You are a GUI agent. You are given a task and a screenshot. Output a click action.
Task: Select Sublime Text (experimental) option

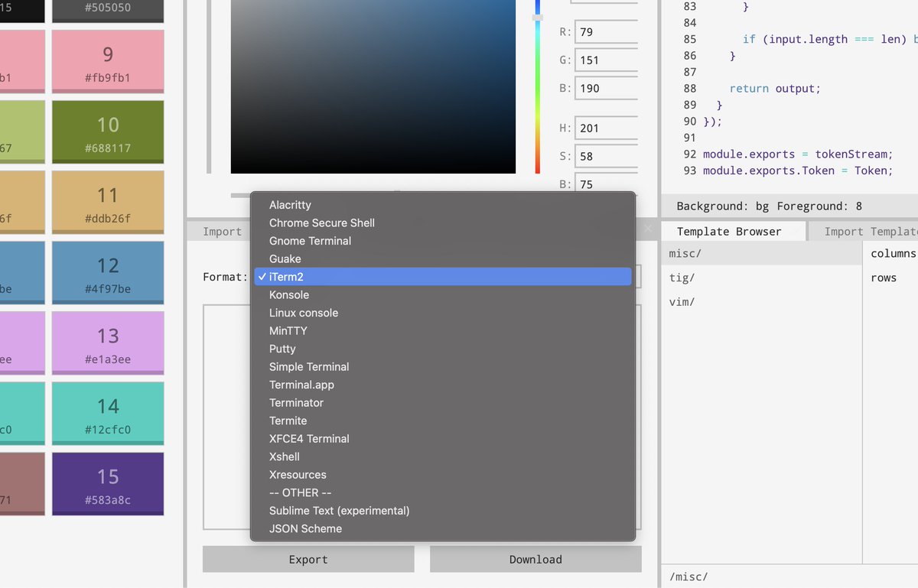443,510
